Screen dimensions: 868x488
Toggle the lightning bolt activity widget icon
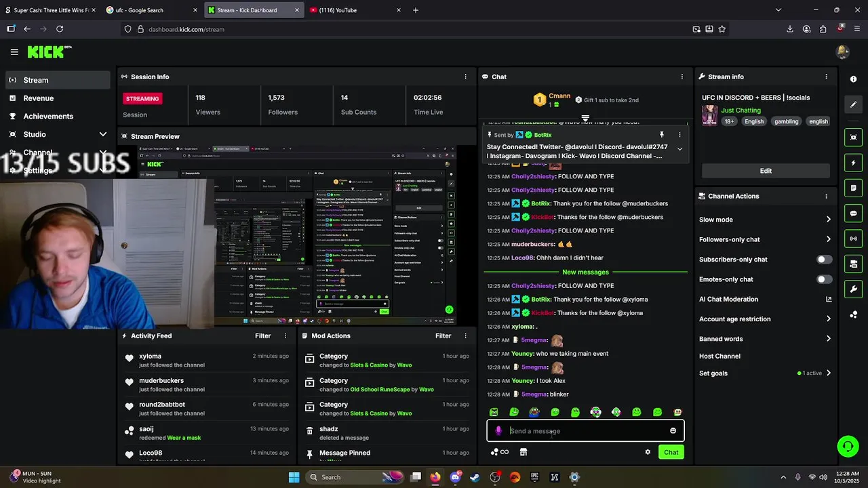(x=853, y=163)
